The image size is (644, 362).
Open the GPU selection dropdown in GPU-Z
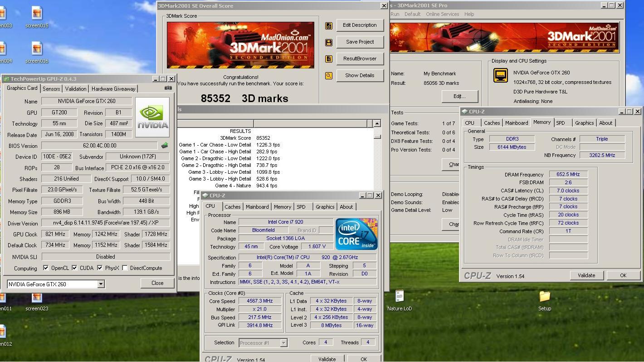coord(101,284)
